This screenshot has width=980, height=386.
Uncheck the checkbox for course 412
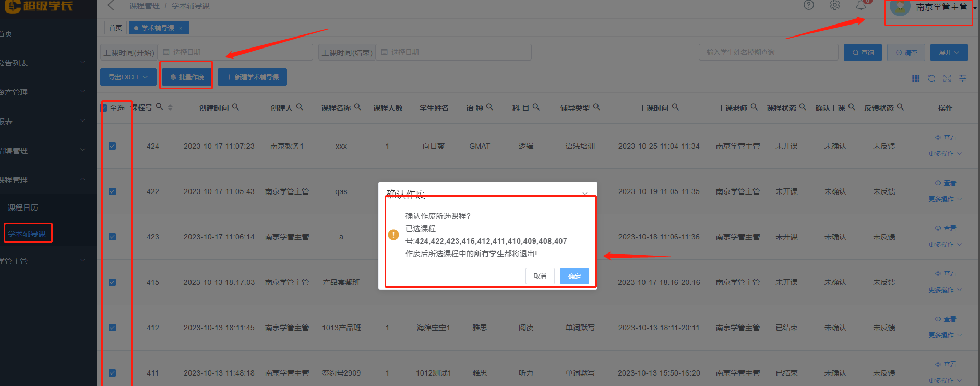click(112, 328)
